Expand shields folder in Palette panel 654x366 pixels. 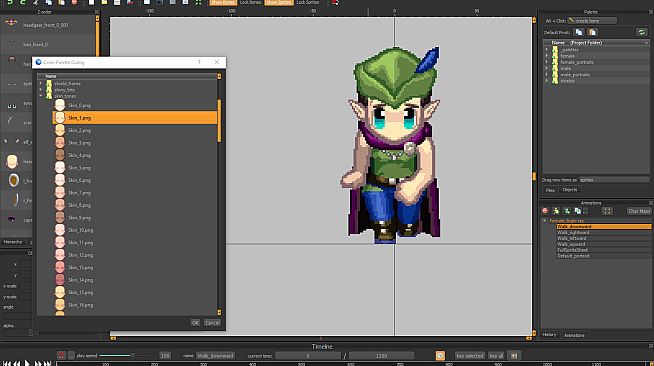547,81
